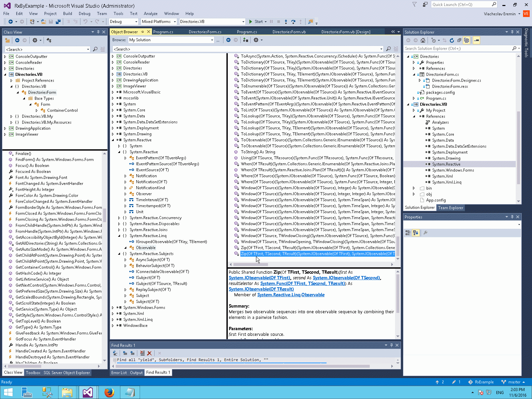532x399 pixels.
Task: Start debugging with the Start button
Action: point(256,22)
